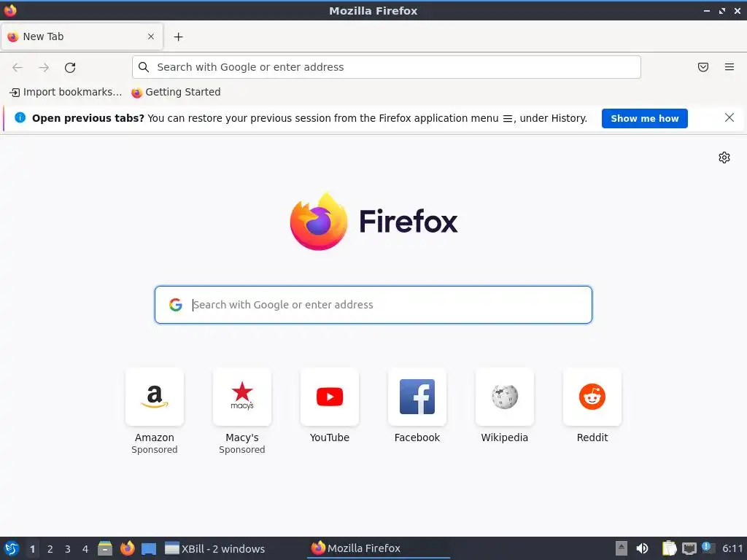Open the Firefox application menu
This screenshot has height=560, width=747.
tap(729, 67)
